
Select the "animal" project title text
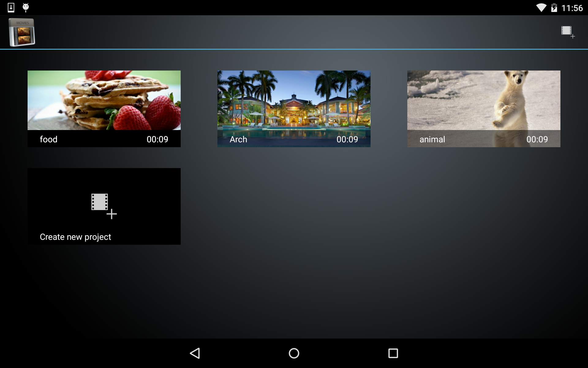click(432, 139)
